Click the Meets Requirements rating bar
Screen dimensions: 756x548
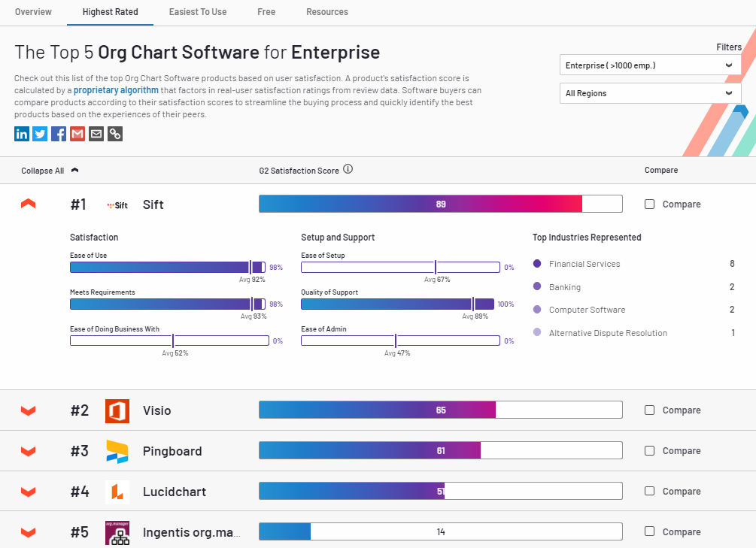(x=168, y=304)
